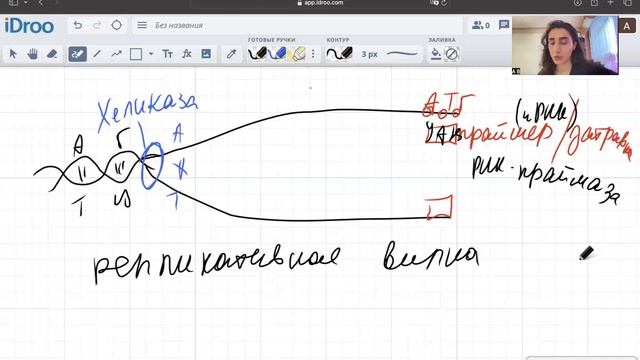The width and height of the screenshot is (640, 360).
Task: Open the chat panel icon
Action: [x=504, y=25]
